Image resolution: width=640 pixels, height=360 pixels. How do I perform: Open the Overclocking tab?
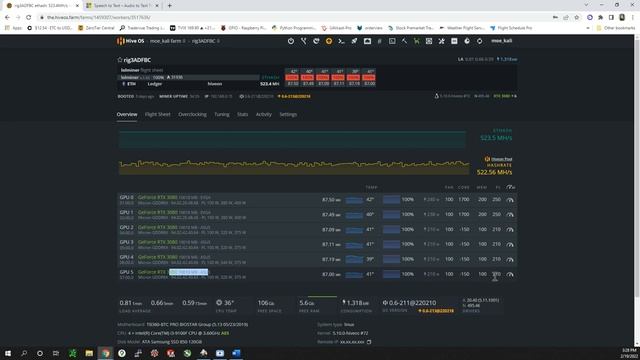192,115
